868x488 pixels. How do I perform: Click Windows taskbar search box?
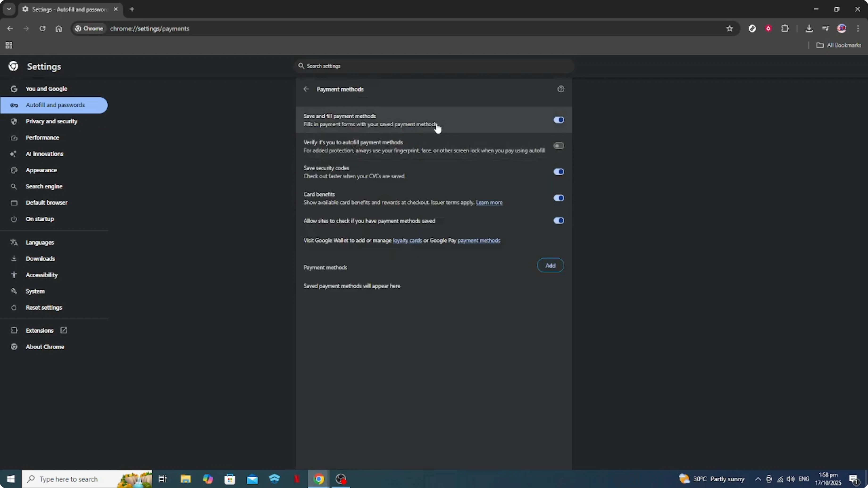tap(87, 479)
